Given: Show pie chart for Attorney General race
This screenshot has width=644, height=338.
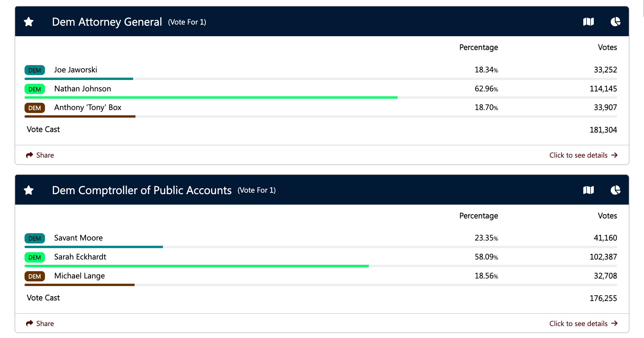Looking at the screenshot, I should [x=615, y=22].
